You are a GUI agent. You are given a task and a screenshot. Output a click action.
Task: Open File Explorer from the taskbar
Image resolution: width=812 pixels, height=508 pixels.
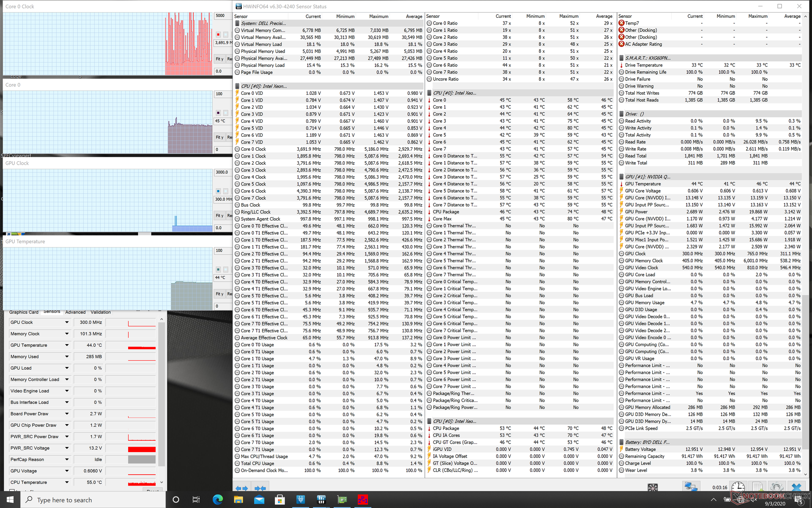(x=239, y=500)
